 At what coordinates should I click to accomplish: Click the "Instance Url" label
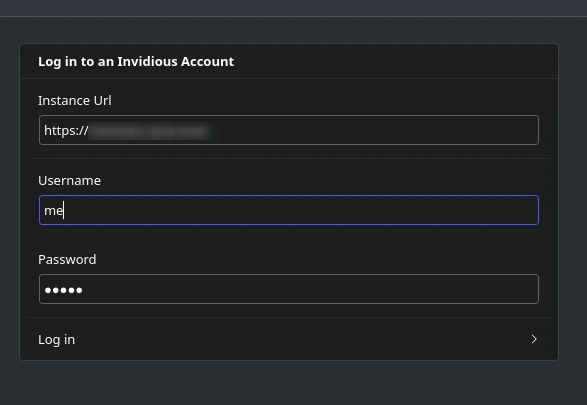74,101
